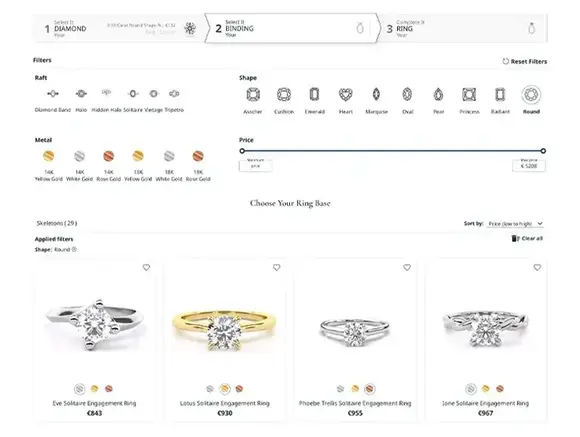Choose the Pear diamond shape
The width and height of the screenshot is (580, 437).
[x=438, y=95]
